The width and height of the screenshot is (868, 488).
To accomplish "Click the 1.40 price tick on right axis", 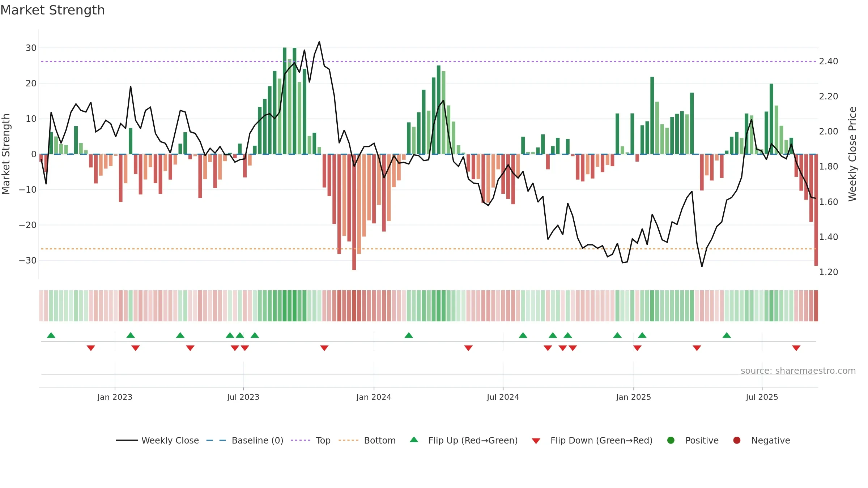I will 829,237.
